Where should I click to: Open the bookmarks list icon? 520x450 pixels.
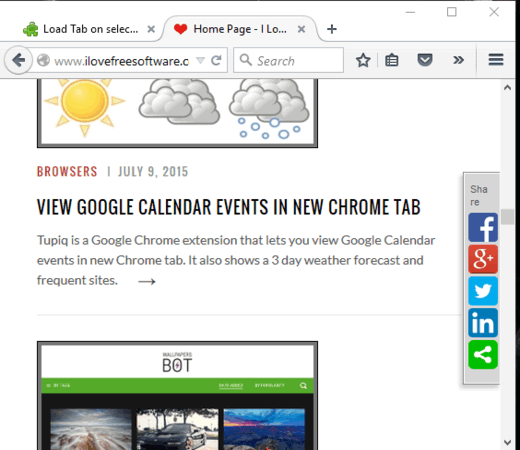(391, 60)
